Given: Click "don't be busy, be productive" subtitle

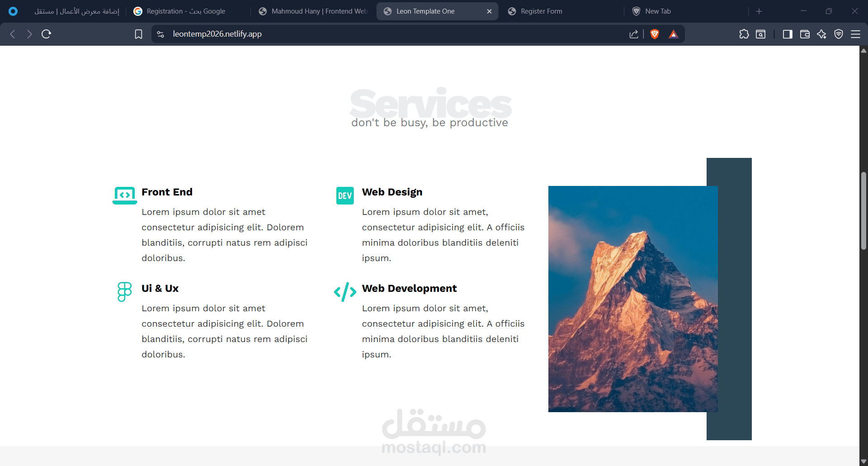Looking at the screenshot, I should point(429,123).
